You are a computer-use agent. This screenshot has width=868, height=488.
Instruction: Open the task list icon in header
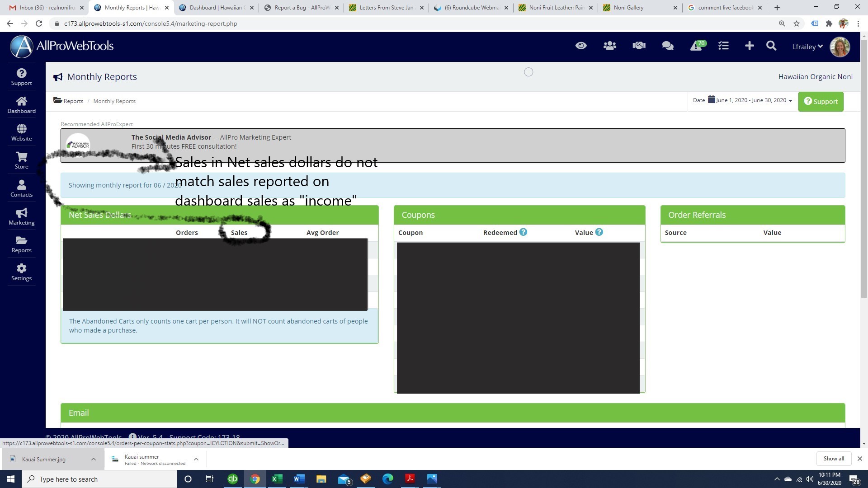tap(723, 46)
